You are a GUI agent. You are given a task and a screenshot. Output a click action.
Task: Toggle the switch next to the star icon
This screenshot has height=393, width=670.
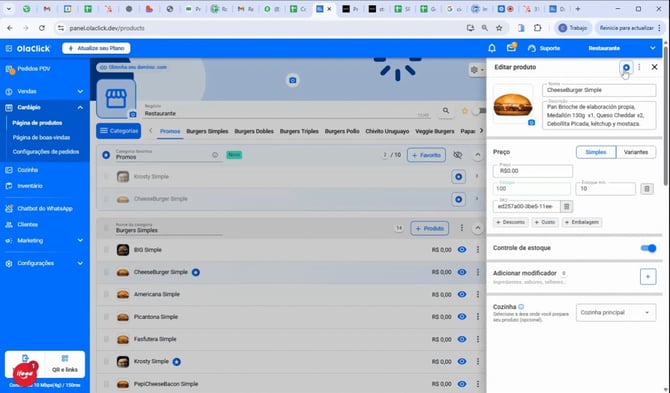click(479, 111)
